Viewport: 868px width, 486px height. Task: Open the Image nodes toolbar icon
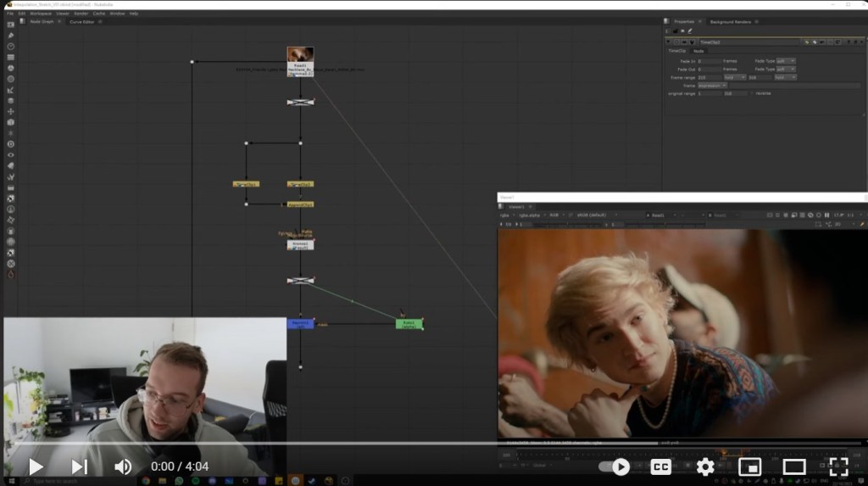10,25
